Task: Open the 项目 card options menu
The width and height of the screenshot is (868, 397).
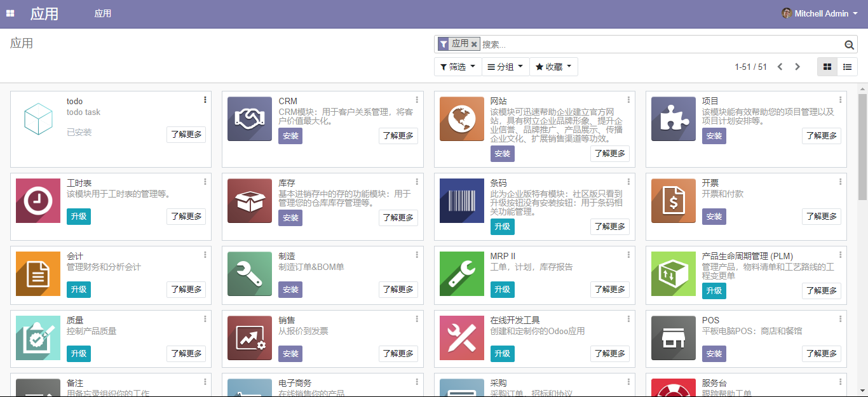Action: 840,100
